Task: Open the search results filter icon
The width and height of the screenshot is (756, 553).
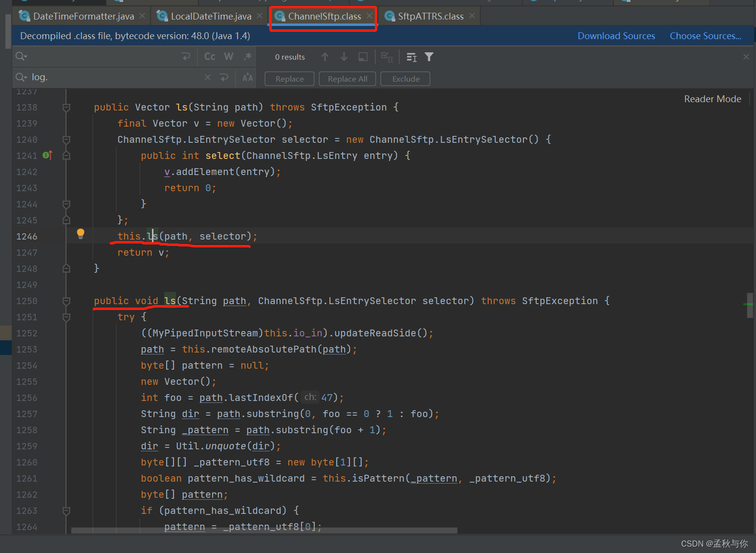Action: [x=429, y=57]
